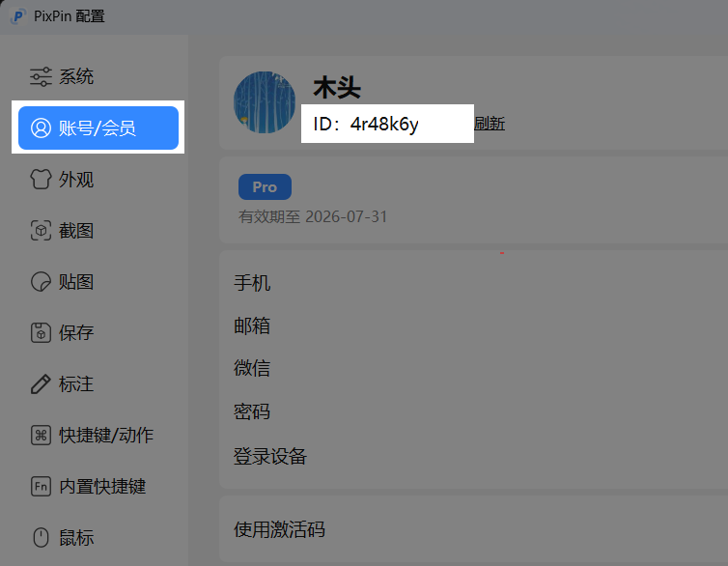Click the 标注 pencil icon

41,384
